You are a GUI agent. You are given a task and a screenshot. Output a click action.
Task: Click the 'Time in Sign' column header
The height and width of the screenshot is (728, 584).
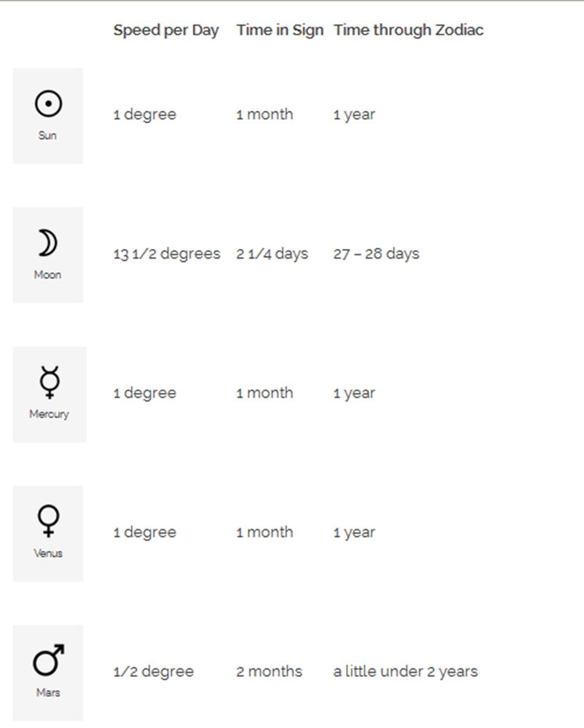pyautogui.click(x=280, y=31)
